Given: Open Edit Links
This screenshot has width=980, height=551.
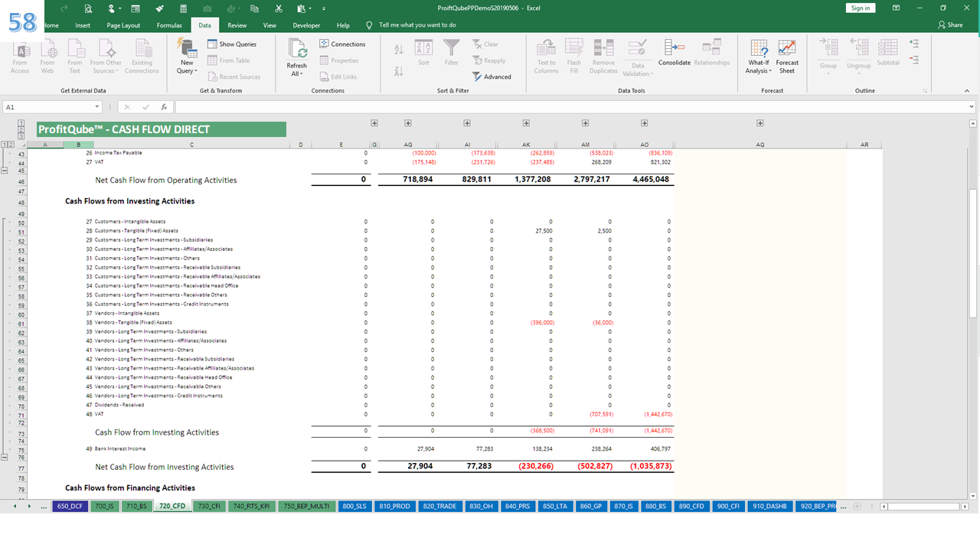Looking at the screenshot, I should pos(338,77).
